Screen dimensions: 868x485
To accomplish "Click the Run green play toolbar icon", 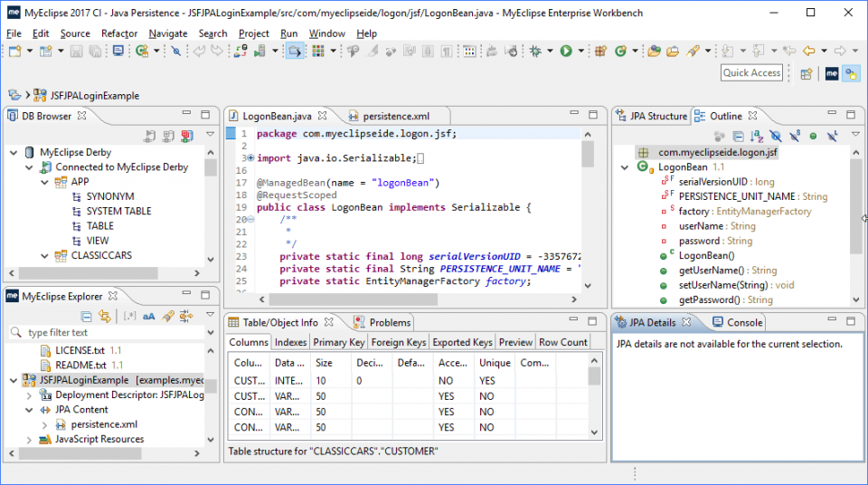I will [566, 51].
